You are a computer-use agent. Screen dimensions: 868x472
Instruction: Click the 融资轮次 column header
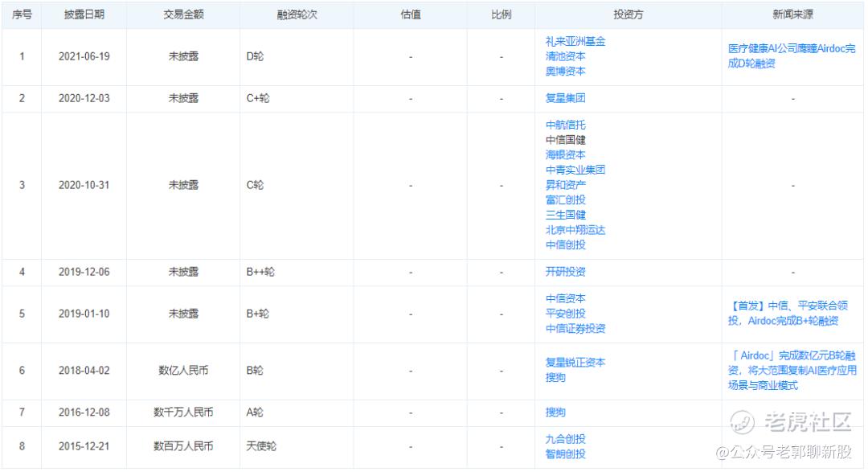click(297, 15)
